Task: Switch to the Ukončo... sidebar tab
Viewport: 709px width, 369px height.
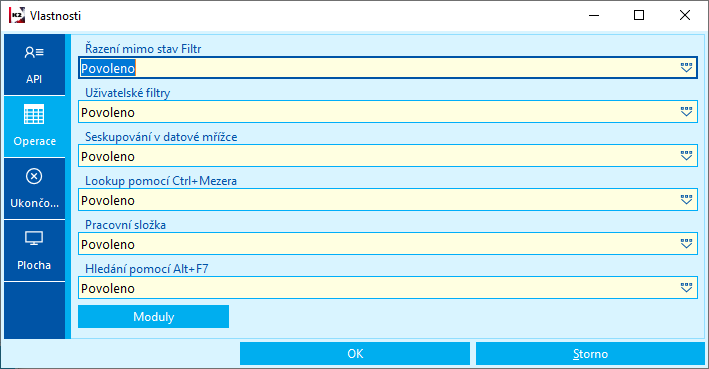Action: [x=34, y=189]
